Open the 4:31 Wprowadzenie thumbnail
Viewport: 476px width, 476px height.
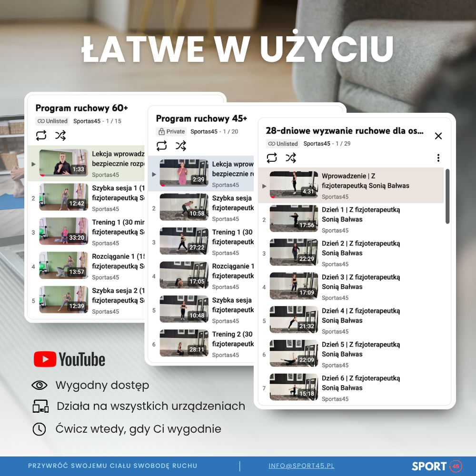tap(294, 185)
